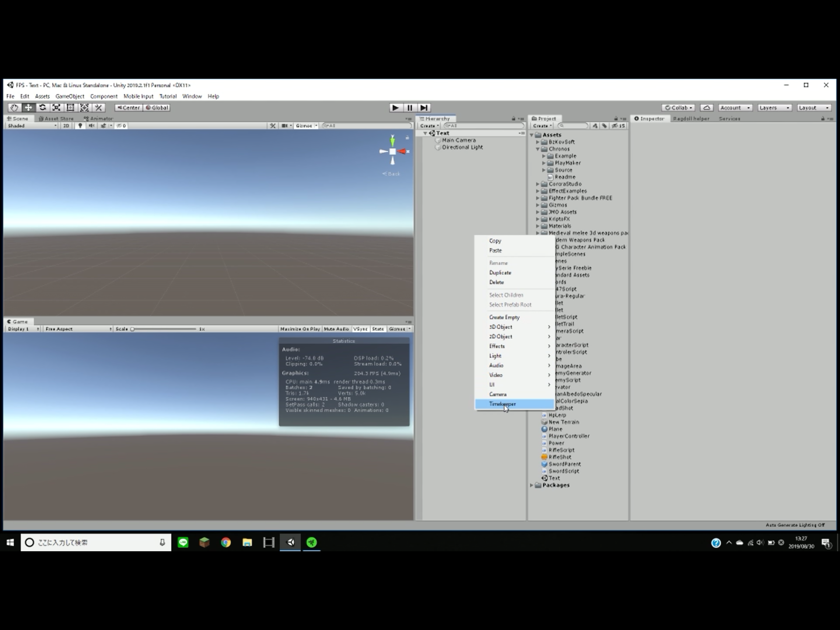Select the Rect Transform tool
Screen dimensions: 840x630
tap(70, 108)
